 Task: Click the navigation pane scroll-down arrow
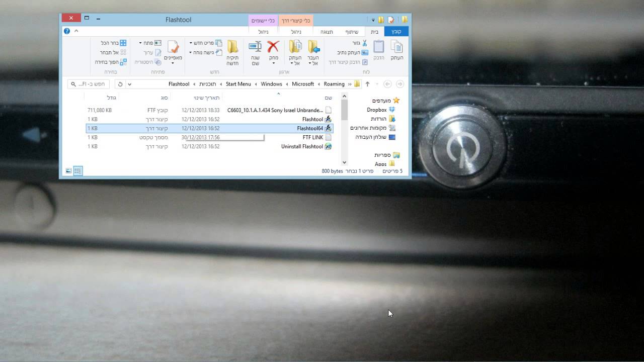tap(345, 162)
